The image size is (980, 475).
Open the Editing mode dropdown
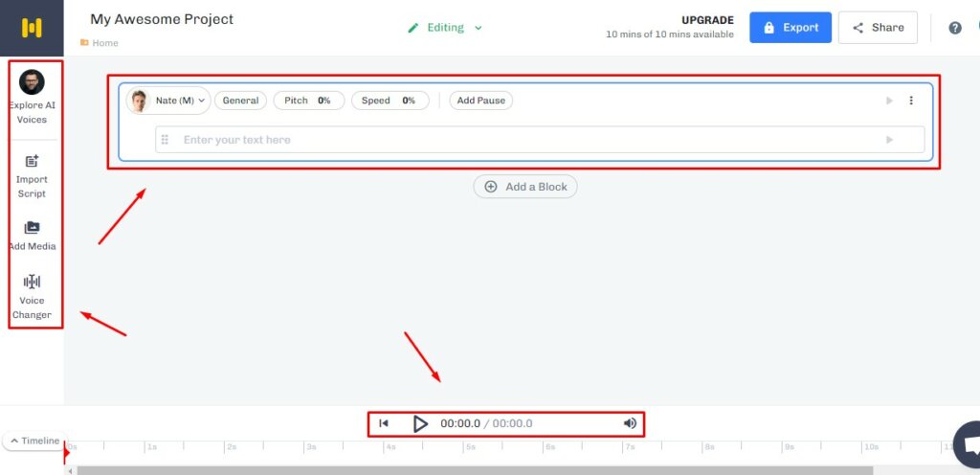click(445, 28)
